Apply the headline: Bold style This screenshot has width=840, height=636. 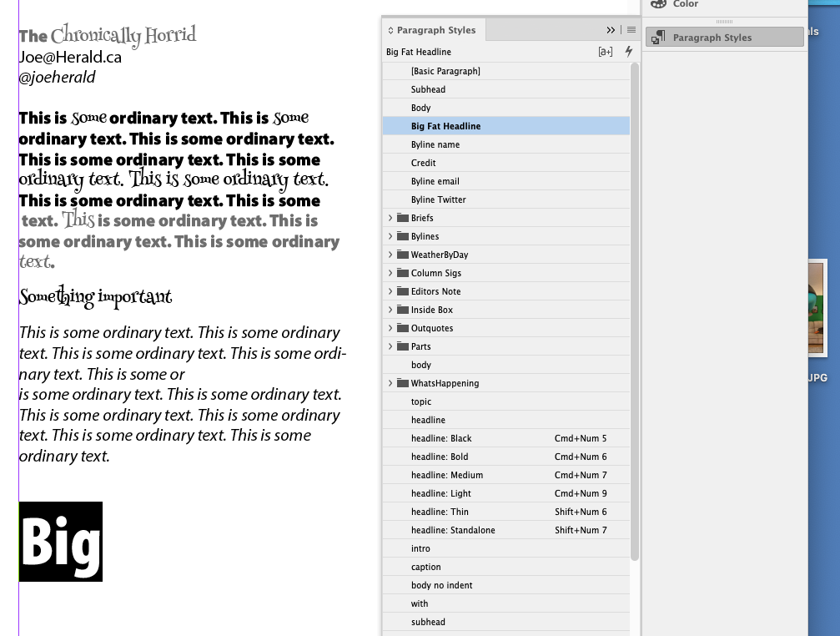(x=506, y=457)
